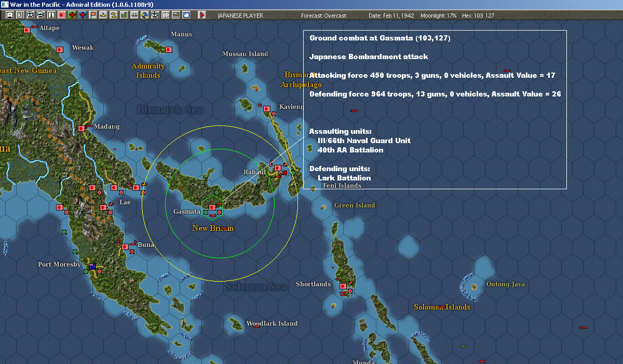Select the Australian flag at Port Moresby
This screenshot has width=623, height=364.
[x=92, y=267]
